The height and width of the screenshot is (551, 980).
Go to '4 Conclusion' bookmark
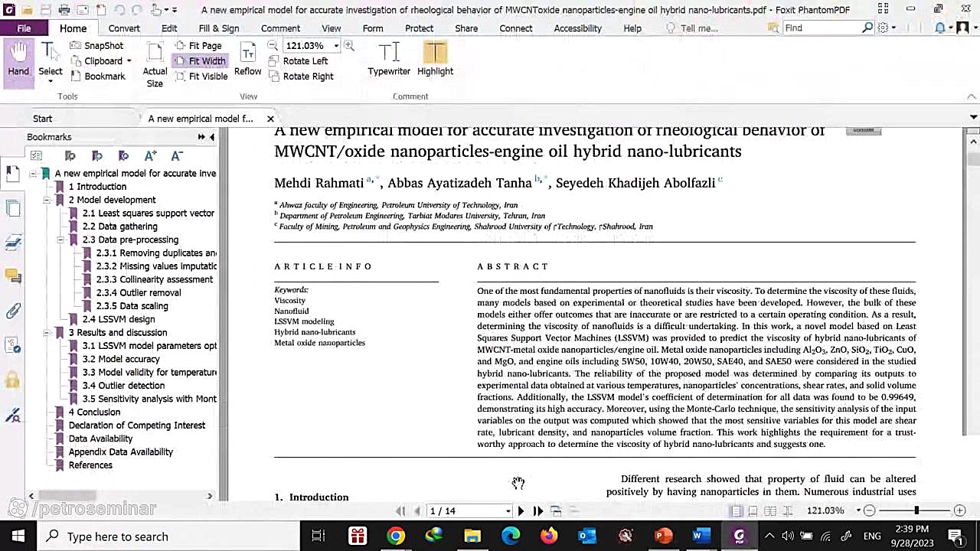(x=94, y=412)
